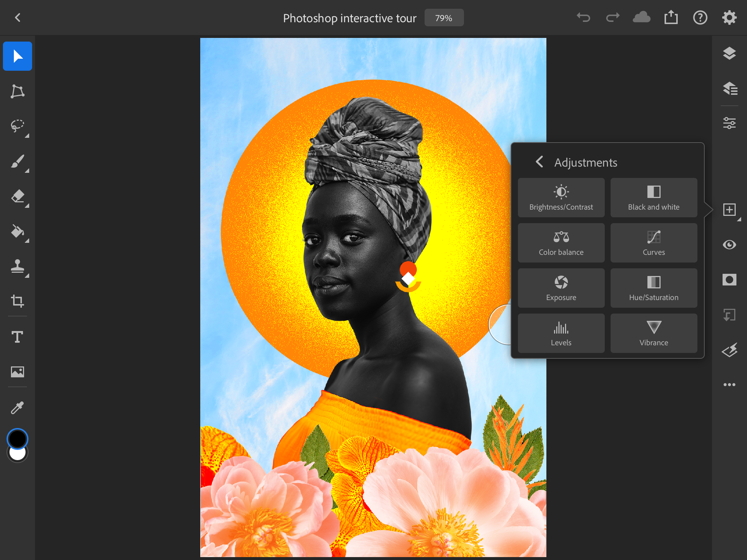The image size is (747, 560).
Task: Pick the Brush tool
Action: 17,161
